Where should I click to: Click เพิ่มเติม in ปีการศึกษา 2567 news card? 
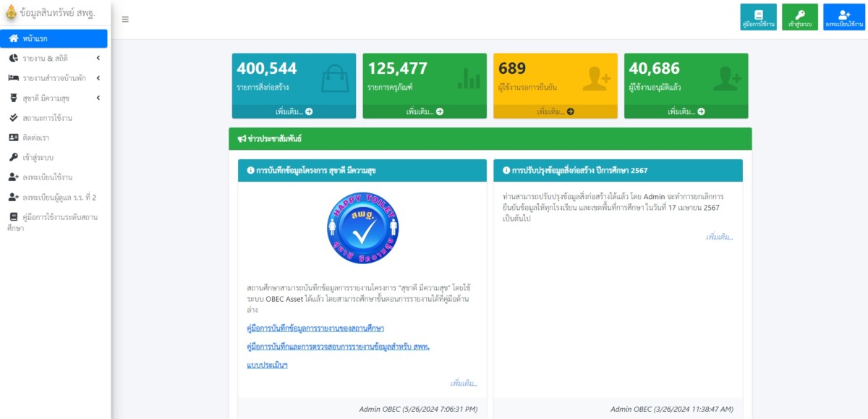pos(719,237)
